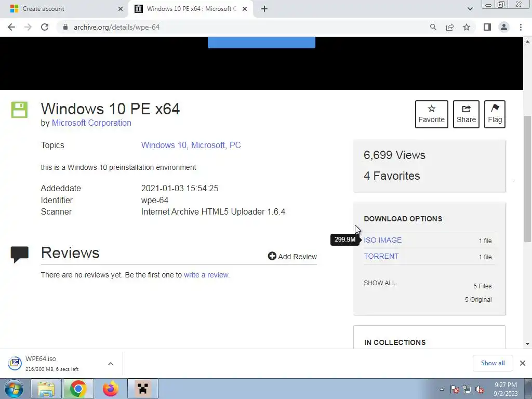Share this page from the address bar
The height and width of the screenshot is (399, 532).
(x=450, y=27)
